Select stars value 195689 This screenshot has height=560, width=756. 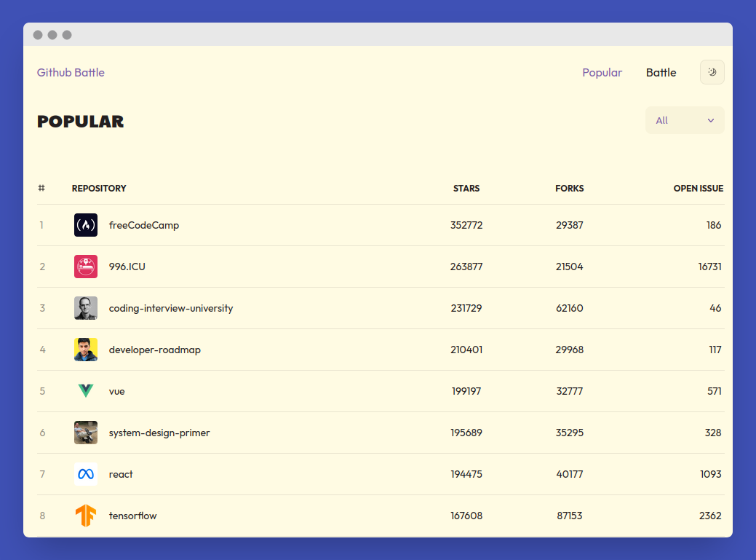[x=466, y=433]
